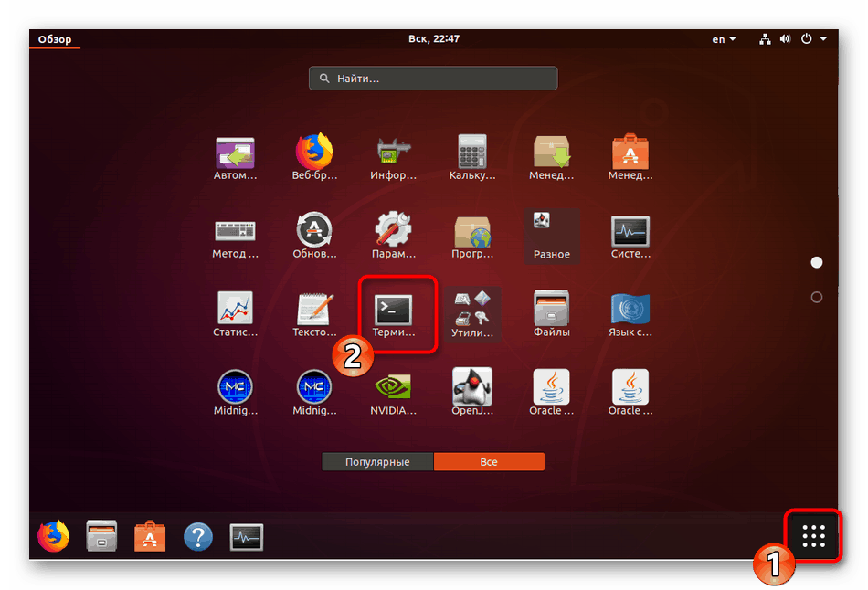Open Files from the bottom dock
The height and width of the screenshot is (590, 868).
pyautogui.click(x=101, y=535)
